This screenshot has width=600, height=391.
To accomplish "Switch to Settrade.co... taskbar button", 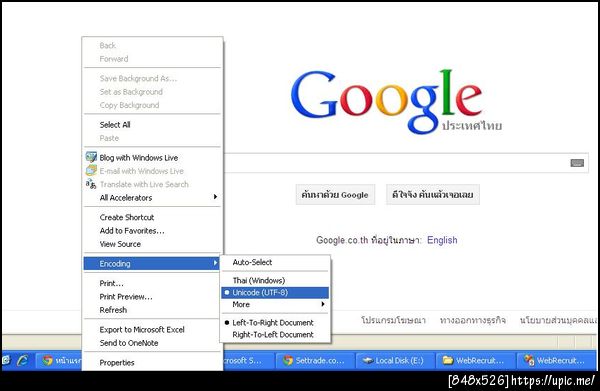I will click(315, 360).
